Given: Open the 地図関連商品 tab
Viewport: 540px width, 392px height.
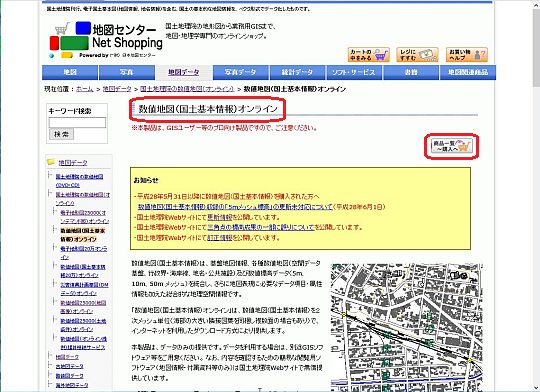Looking at the screenshot, I should pos(468,72).
